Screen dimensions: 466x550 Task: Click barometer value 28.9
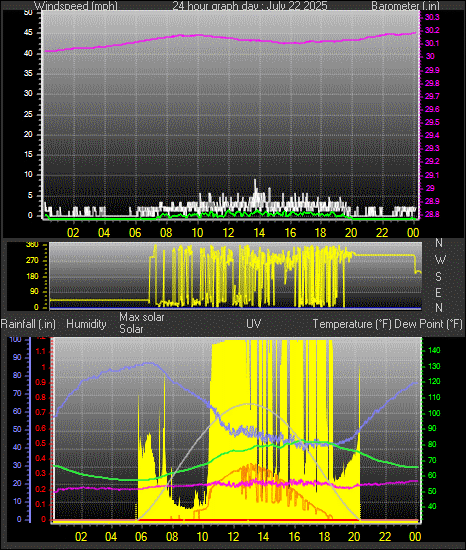432,201
